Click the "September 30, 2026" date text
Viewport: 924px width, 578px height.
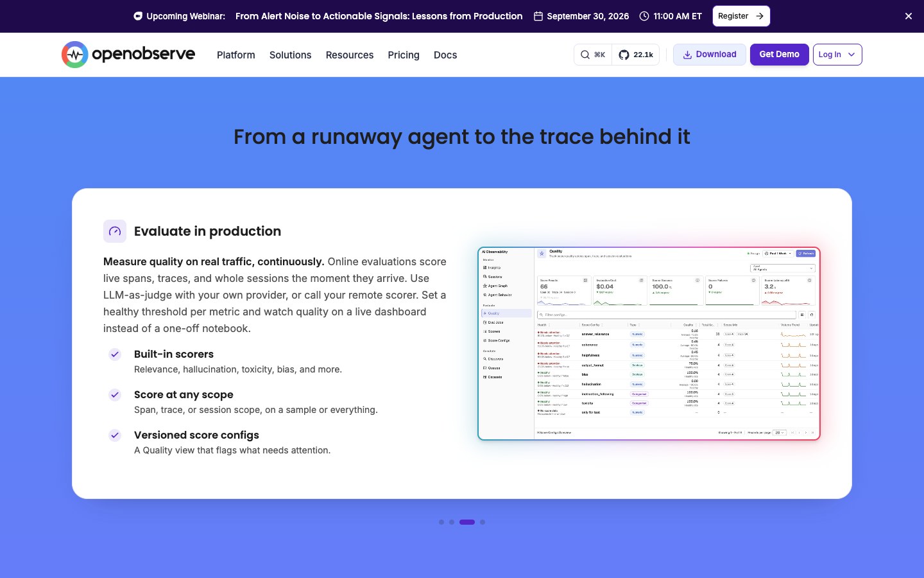[588, 16]
